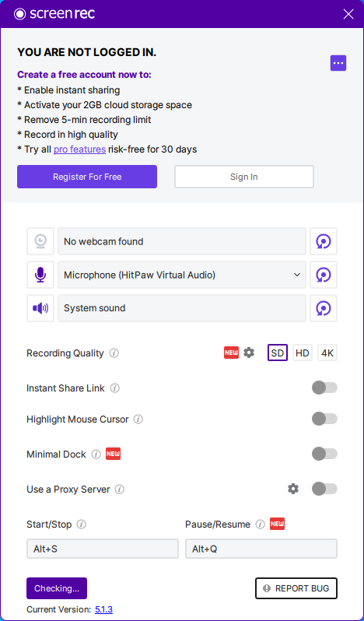Enable Highlight Mouse Cursor toggle

324,419
